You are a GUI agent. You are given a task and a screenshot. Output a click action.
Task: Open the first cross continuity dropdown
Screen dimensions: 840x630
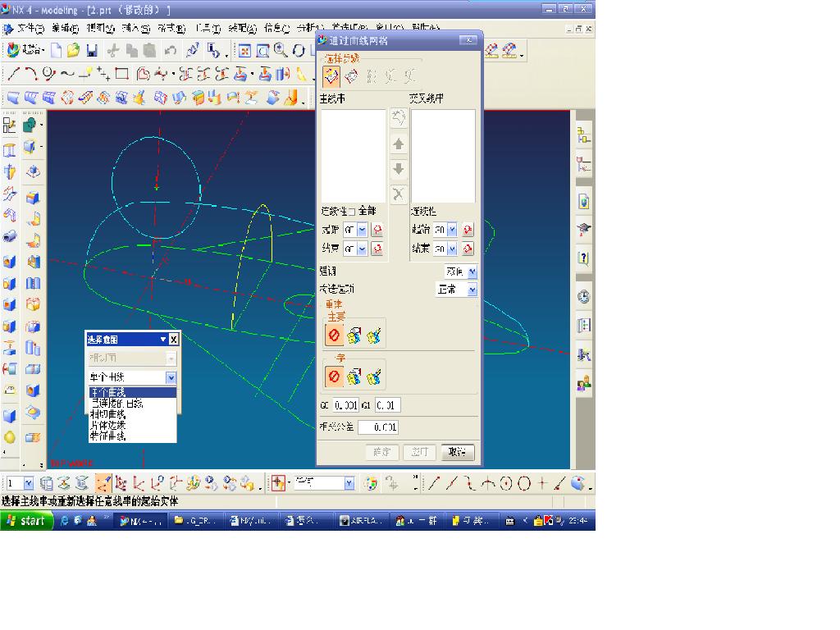click(452, 230)
